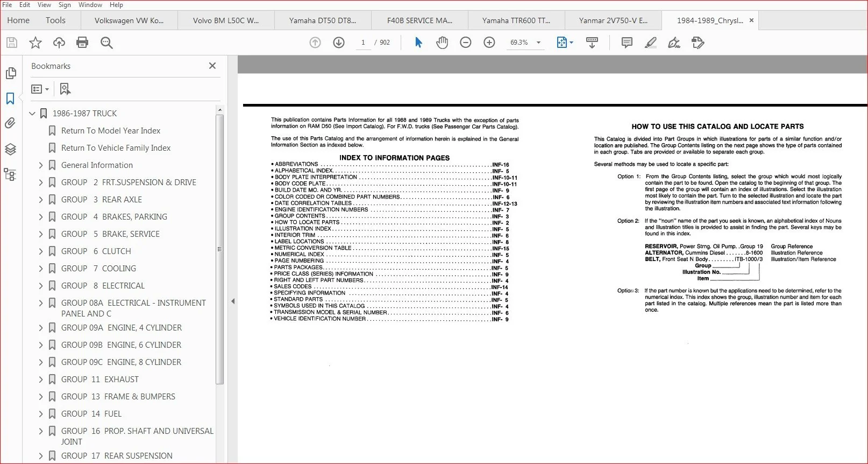
Task: Open the Model Tree panel icon
Action: [x=10, y=174]
